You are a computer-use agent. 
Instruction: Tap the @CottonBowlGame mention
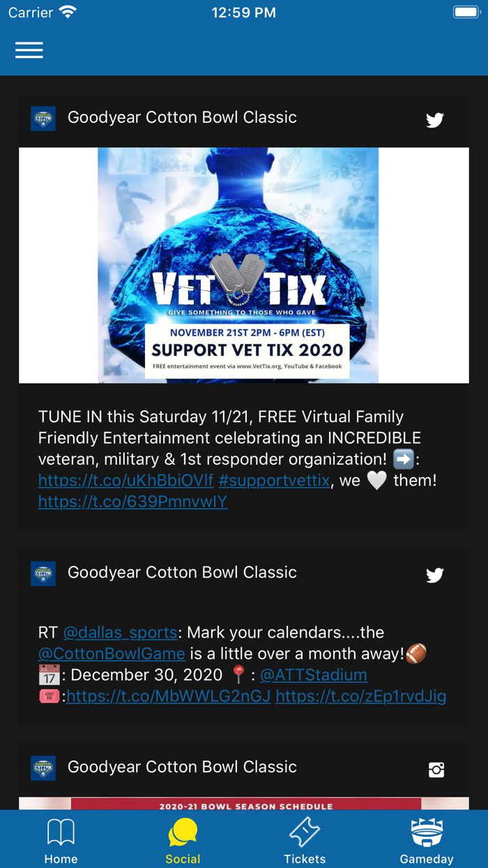112,654
